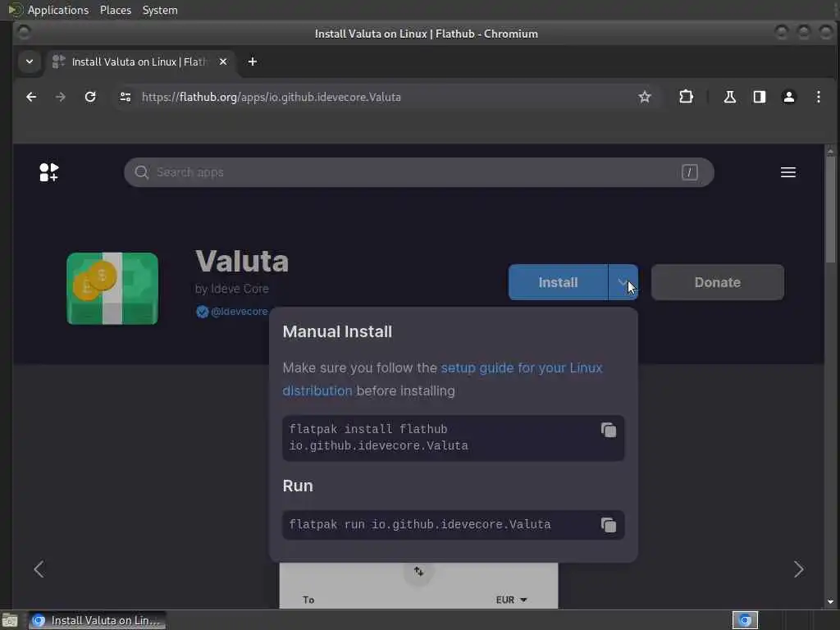Open the Applications menu

pyautogui.click(x=58, y=10)
